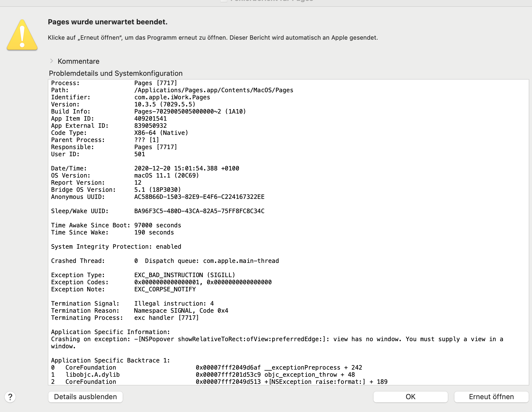Viewport: 532px width, 412px height.
Task: Click the System Integrity Protection line
Action: click(116, 246)
